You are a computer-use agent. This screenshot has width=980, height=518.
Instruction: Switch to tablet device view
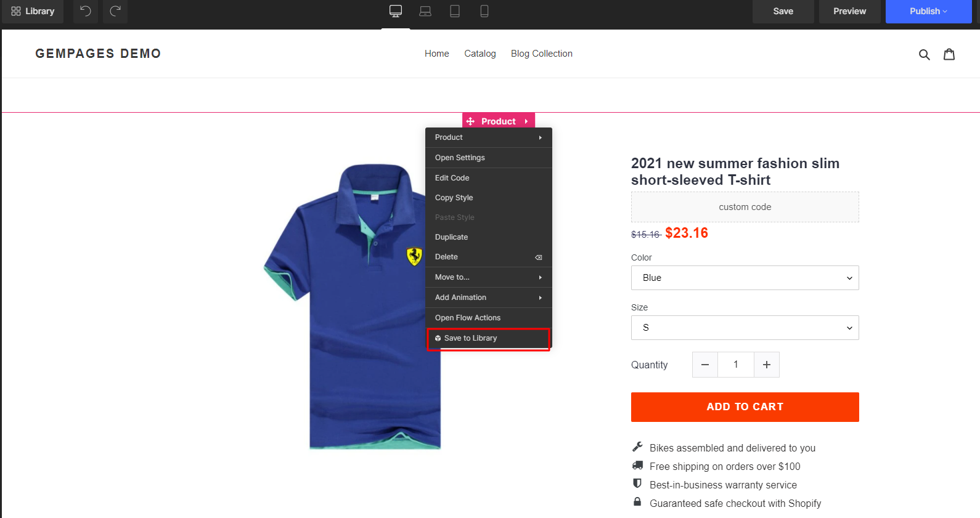(x=455, y=11)
